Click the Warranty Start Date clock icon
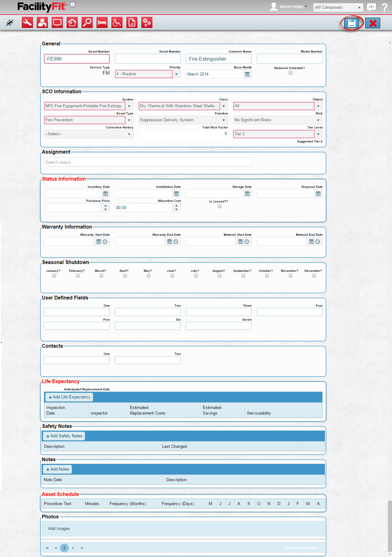 point(105,242)
